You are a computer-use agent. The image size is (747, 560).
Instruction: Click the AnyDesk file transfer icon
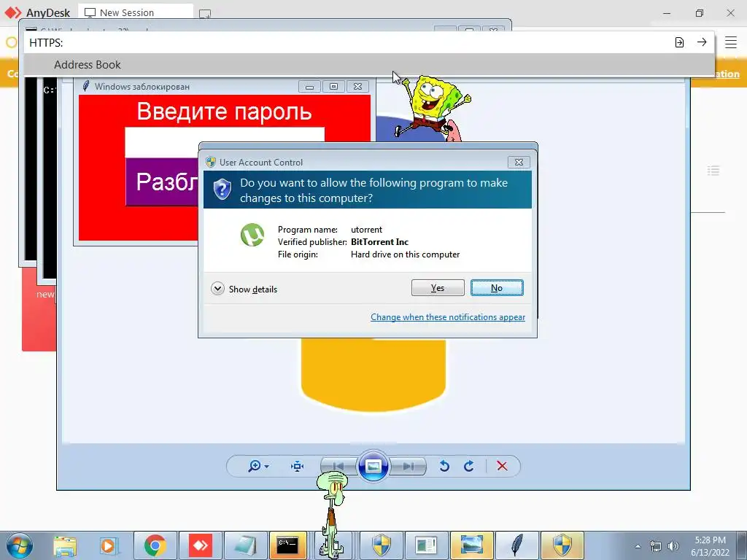tap(679, 42)
